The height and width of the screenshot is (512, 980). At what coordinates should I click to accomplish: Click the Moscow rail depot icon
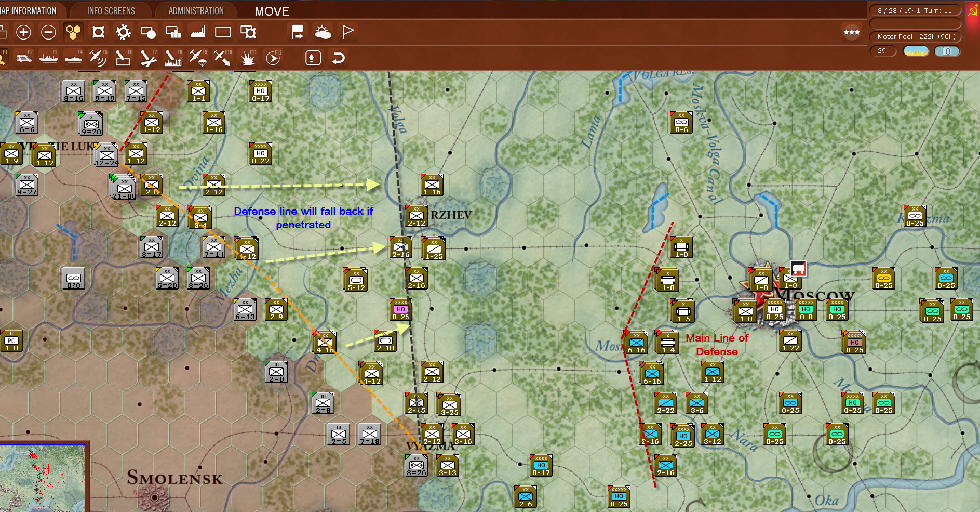799,269
